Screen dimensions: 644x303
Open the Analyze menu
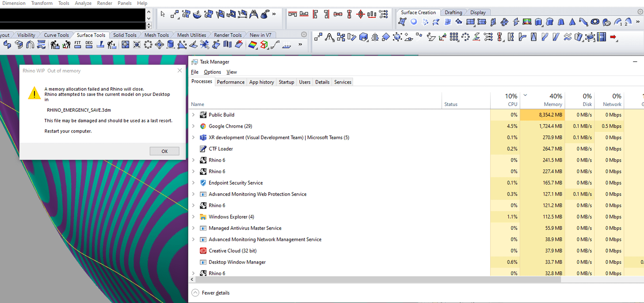[x=83, y=3]
